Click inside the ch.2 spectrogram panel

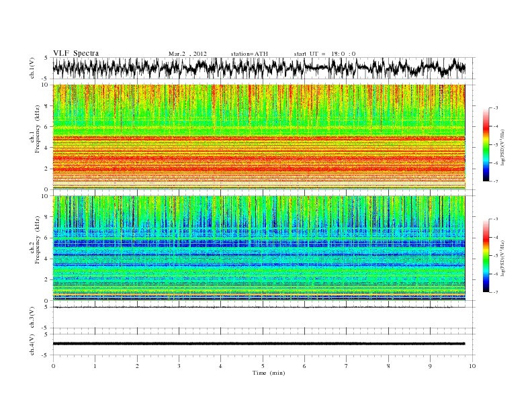(x=259, y=248)
